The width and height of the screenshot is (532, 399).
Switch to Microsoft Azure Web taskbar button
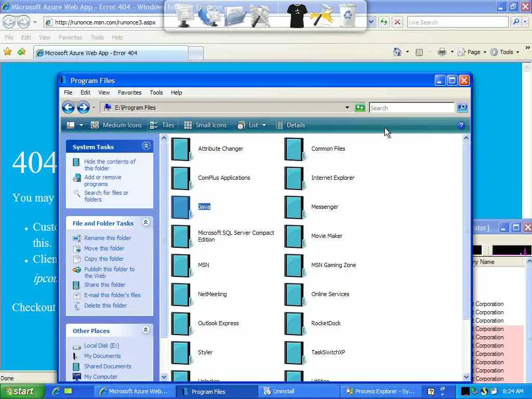135,392
